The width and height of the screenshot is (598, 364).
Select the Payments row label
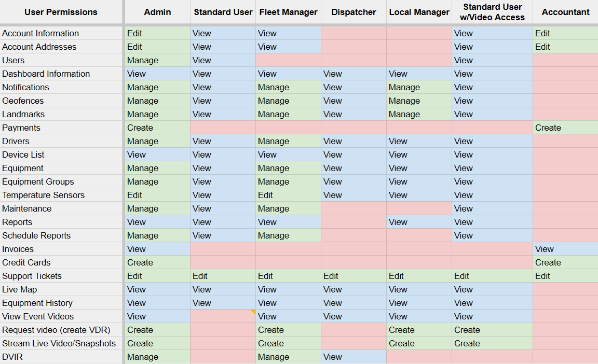coord(61,128)
